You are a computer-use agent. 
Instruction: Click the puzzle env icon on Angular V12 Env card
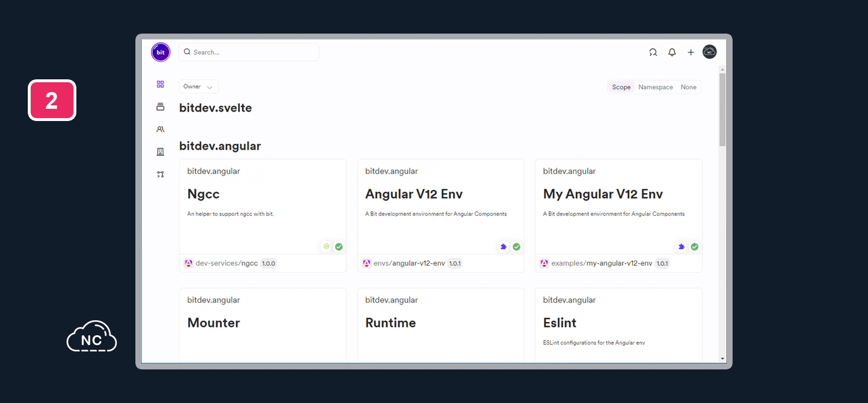[x=503, y=247]
